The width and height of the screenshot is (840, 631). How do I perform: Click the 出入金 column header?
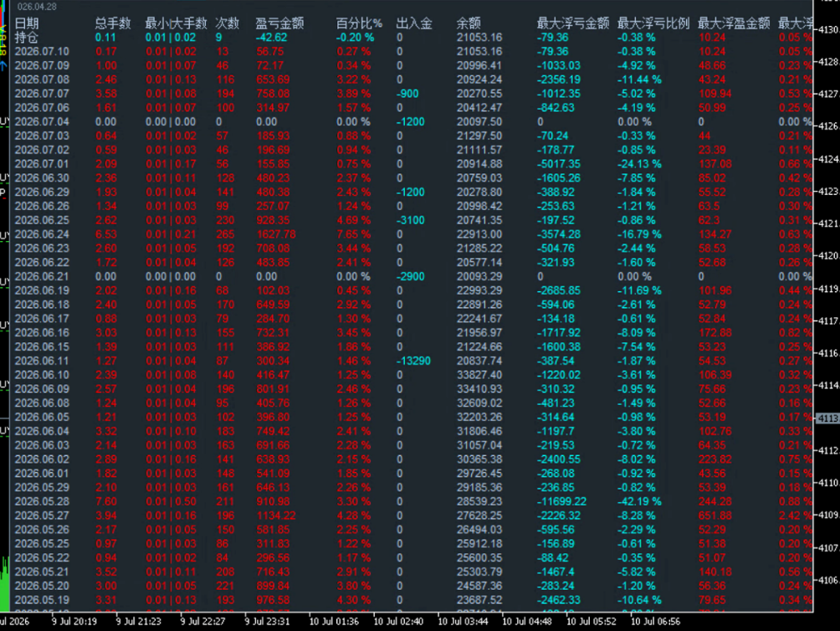point(414,23)
